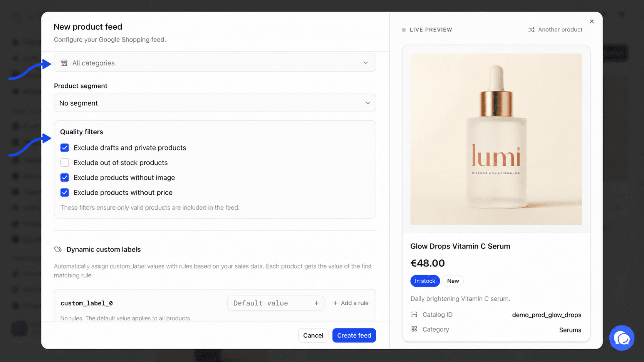Image resolution: width=644 pixels, height=362 pixels.
Task: Click the Category grid icon
Action: click(x=414, y=329)
